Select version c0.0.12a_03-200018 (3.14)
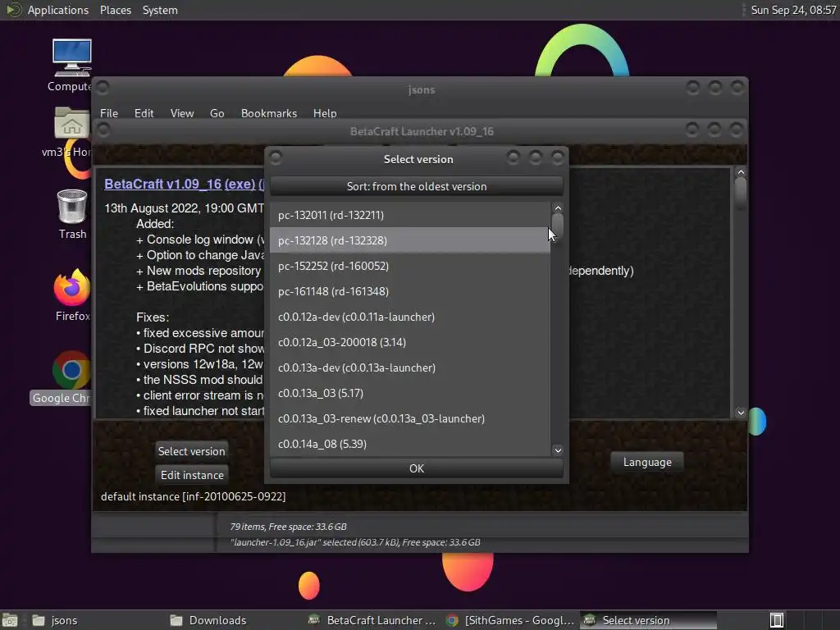Viewport: 840px width, 630px height. point(410,342)
